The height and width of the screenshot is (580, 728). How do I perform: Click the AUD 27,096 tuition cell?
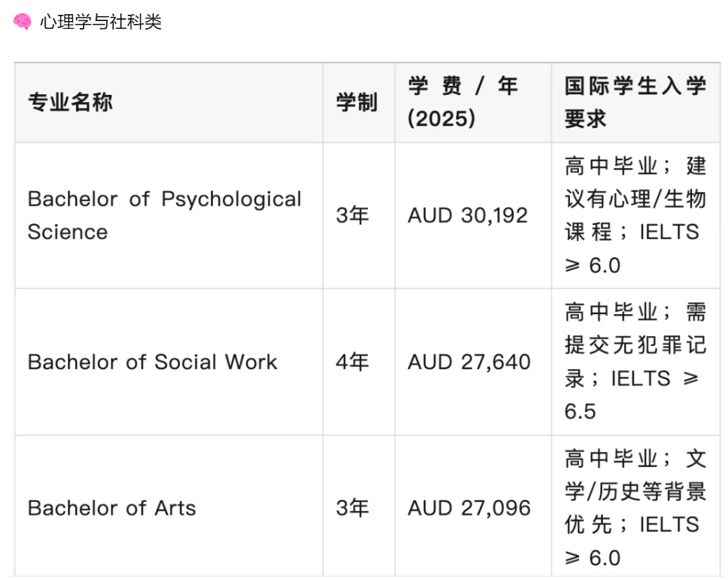point(469,508)
